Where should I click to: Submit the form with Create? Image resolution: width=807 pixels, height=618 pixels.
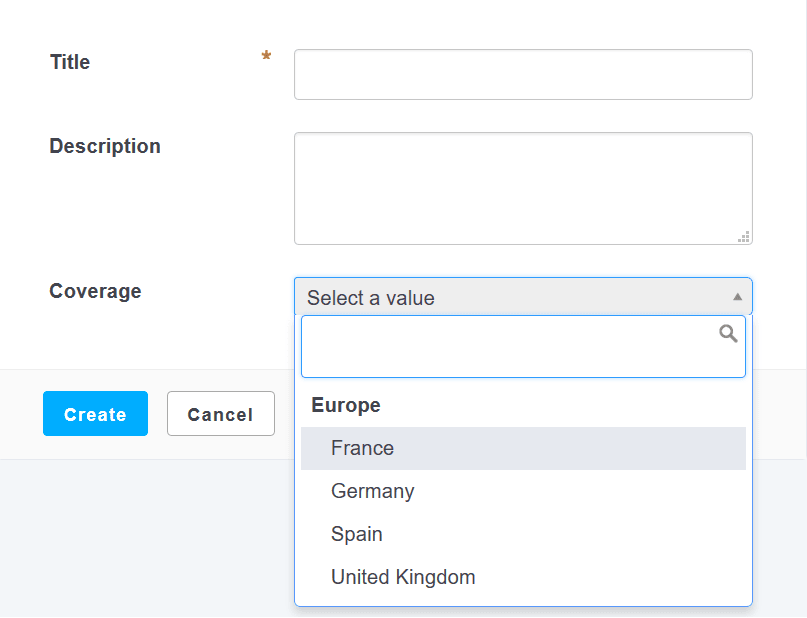tap(95, 414)
